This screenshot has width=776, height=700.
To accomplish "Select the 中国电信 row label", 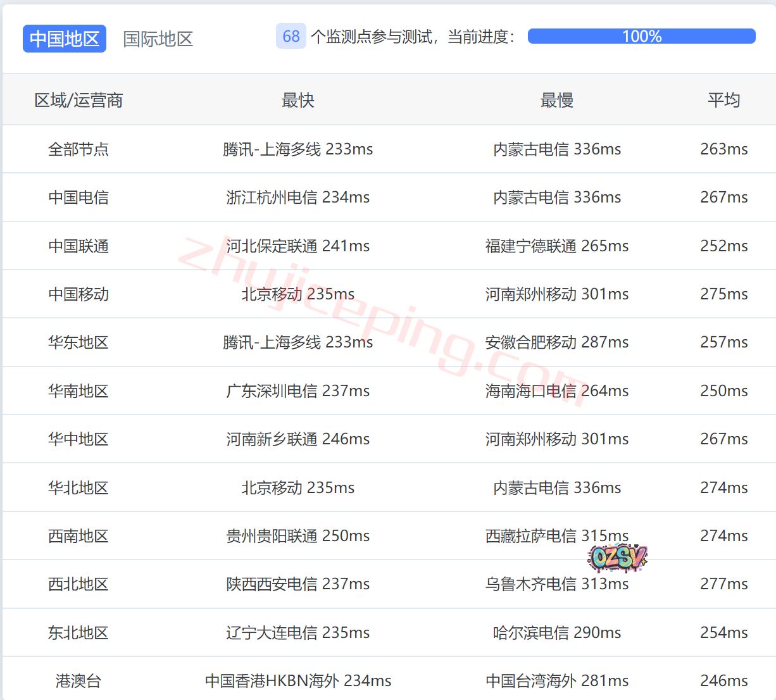I will click(78, 197).
